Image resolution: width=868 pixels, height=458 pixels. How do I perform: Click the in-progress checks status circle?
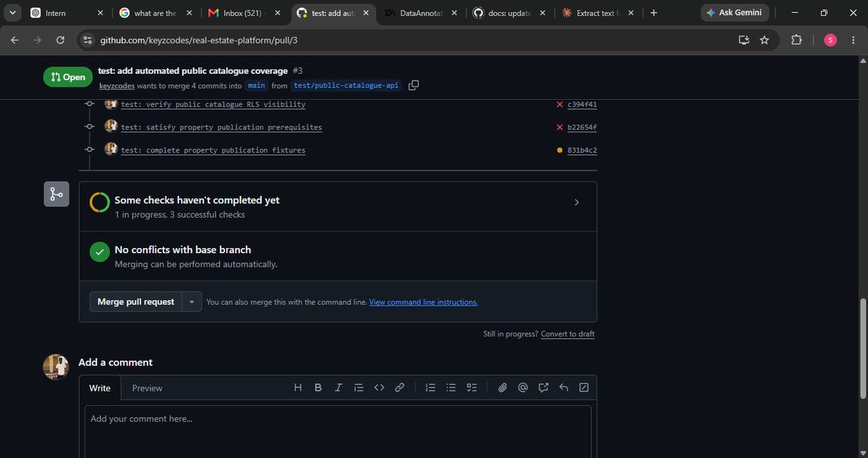(100, 203)
